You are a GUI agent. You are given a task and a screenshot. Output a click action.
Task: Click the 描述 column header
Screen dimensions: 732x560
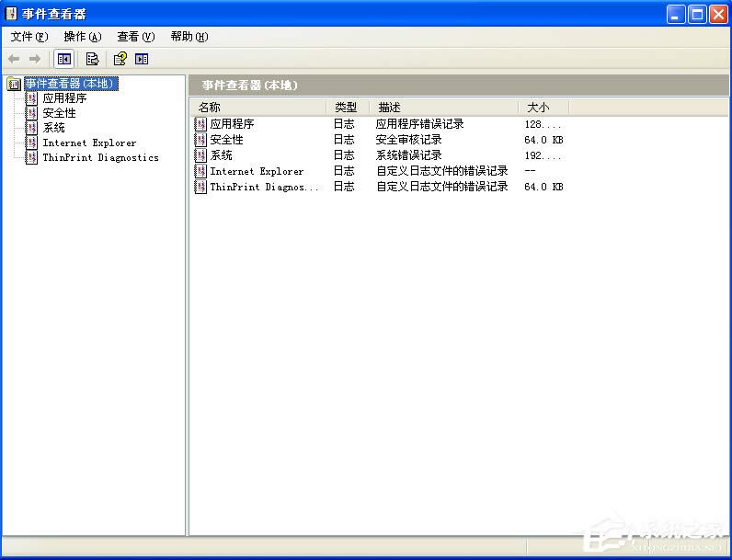(x=441, y=108)
